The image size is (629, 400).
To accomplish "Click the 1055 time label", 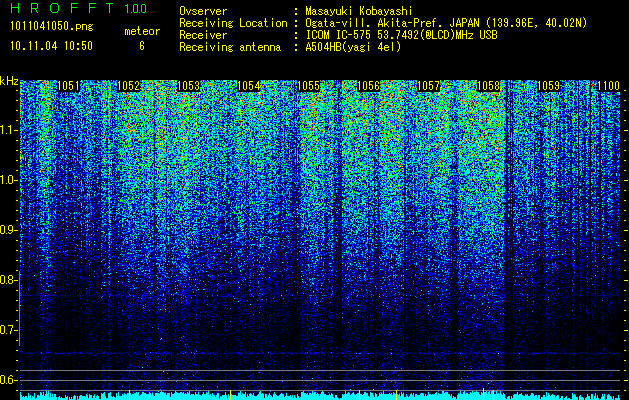I will (308, 86).
